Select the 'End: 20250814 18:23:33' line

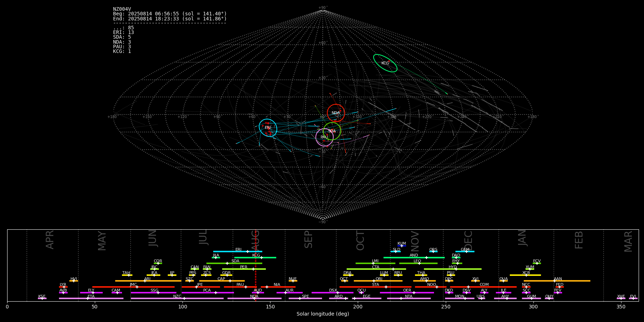(x=170, y=19)
